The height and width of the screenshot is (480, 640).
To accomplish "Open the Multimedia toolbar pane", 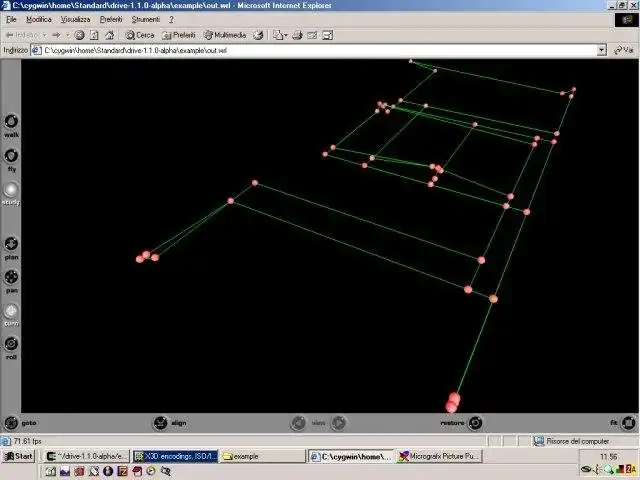I will pos(225,35).
